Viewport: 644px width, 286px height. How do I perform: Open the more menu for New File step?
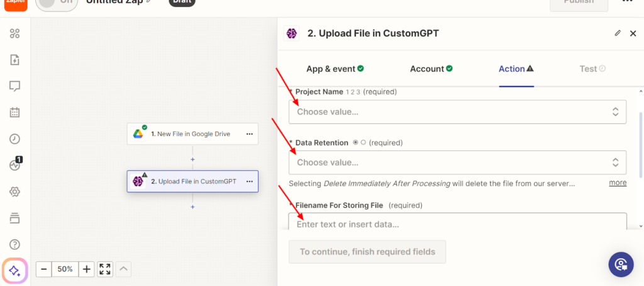click(249, 134)
